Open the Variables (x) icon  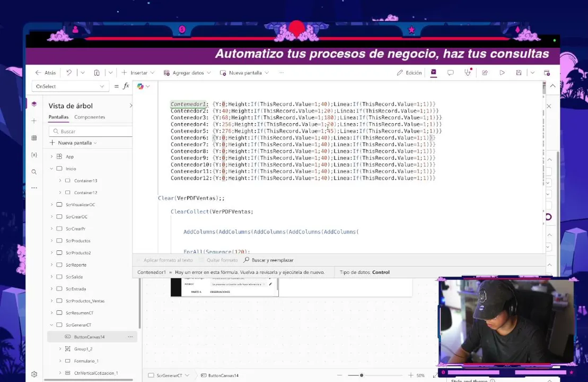point(34,154)
